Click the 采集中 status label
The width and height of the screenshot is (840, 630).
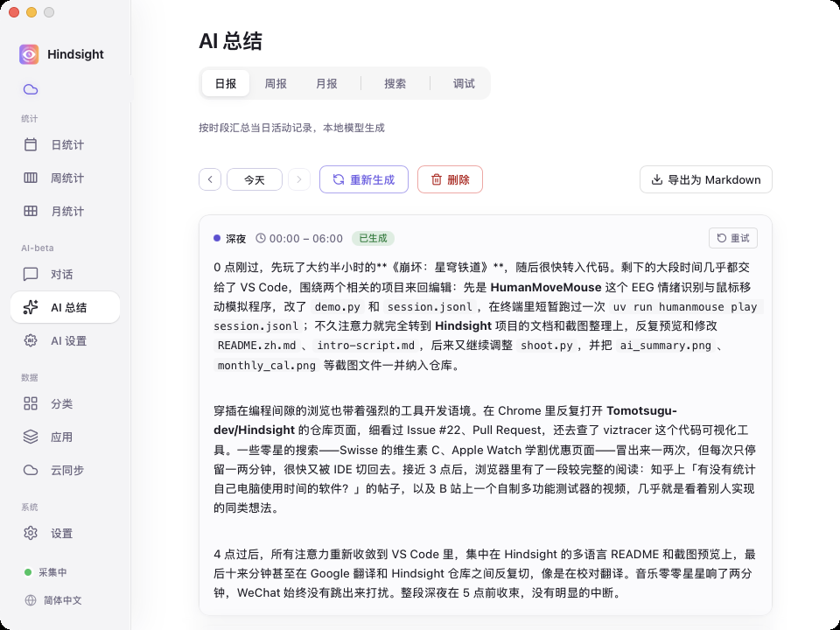pos(52,572)
